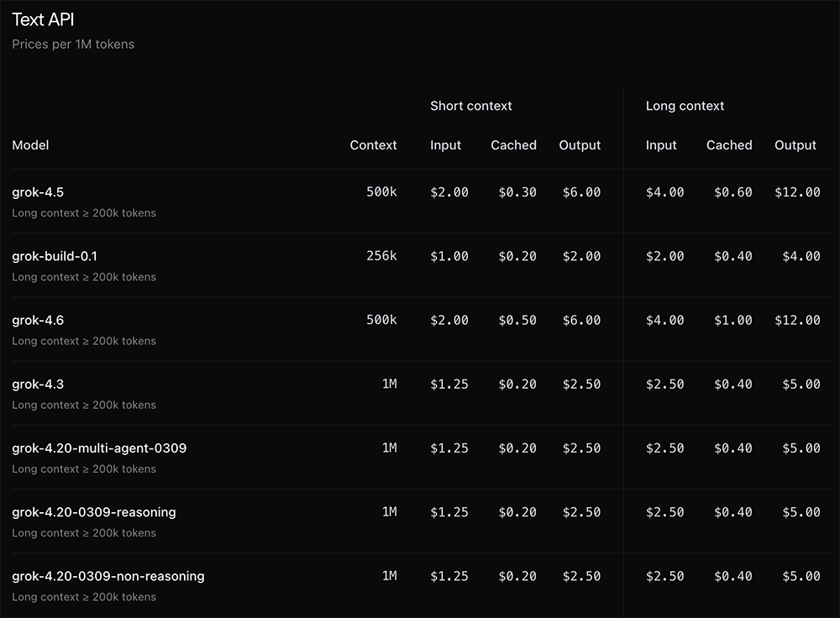Click the "Text API" heading
Viewport: 840px width, 618px height.
coord(43,20)
